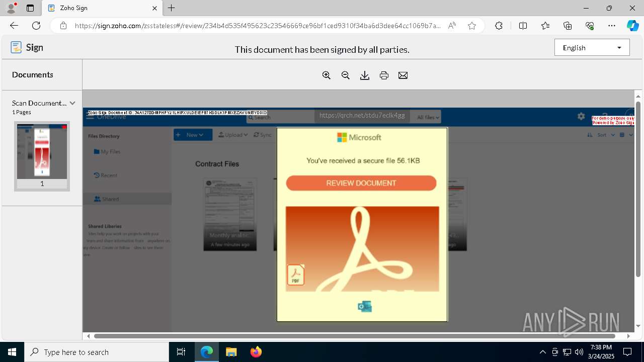Print the document
644x362 pixels.
(384, 75)
